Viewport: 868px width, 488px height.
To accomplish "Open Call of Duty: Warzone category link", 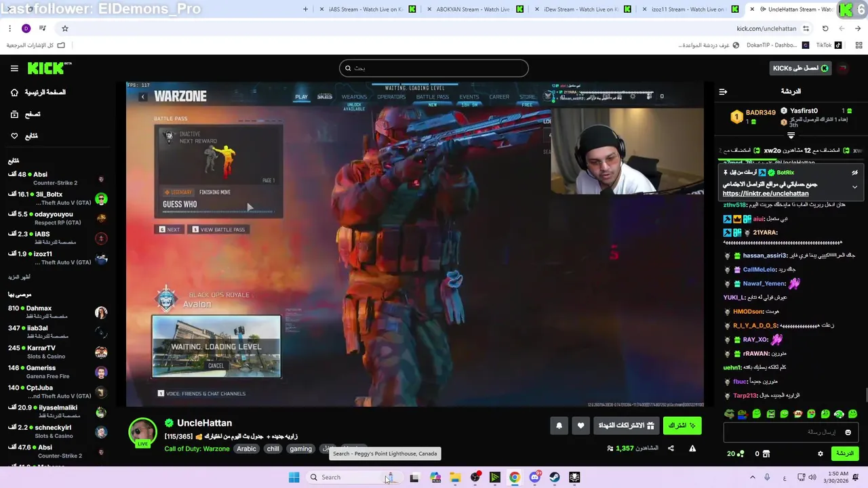I will point(197,449).
